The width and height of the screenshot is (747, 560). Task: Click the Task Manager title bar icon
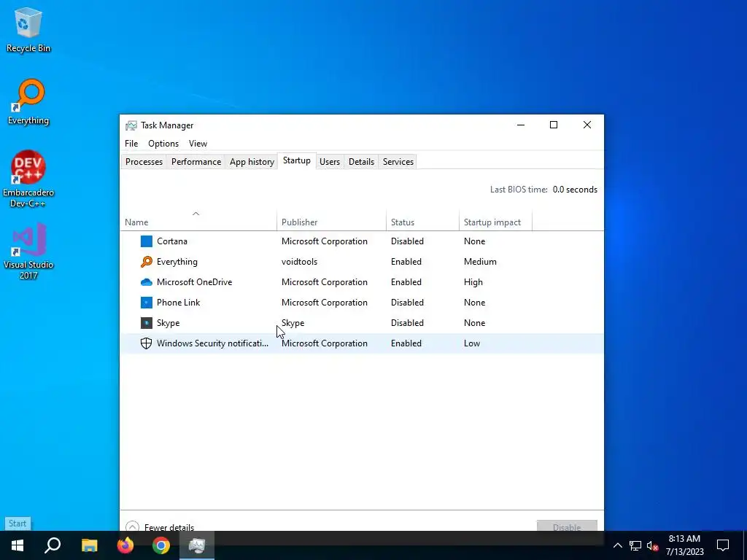tap(131, 125)
